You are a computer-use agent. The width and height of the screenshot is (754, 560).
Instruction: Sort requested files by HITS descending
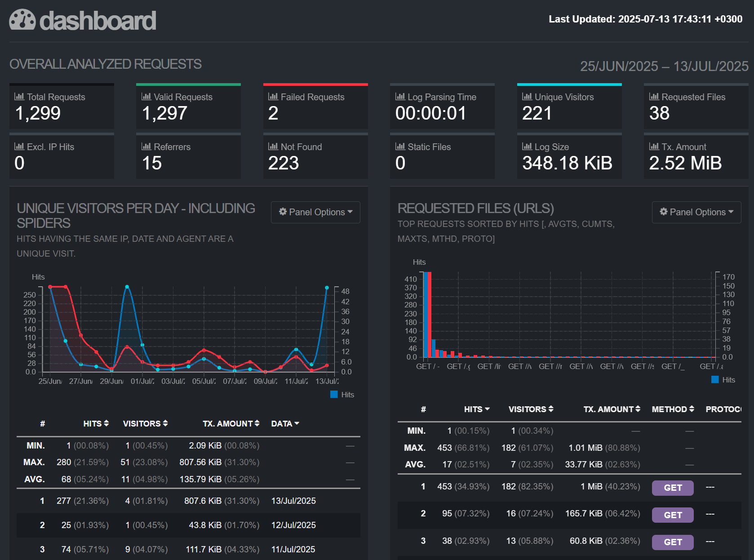[476, 409]
